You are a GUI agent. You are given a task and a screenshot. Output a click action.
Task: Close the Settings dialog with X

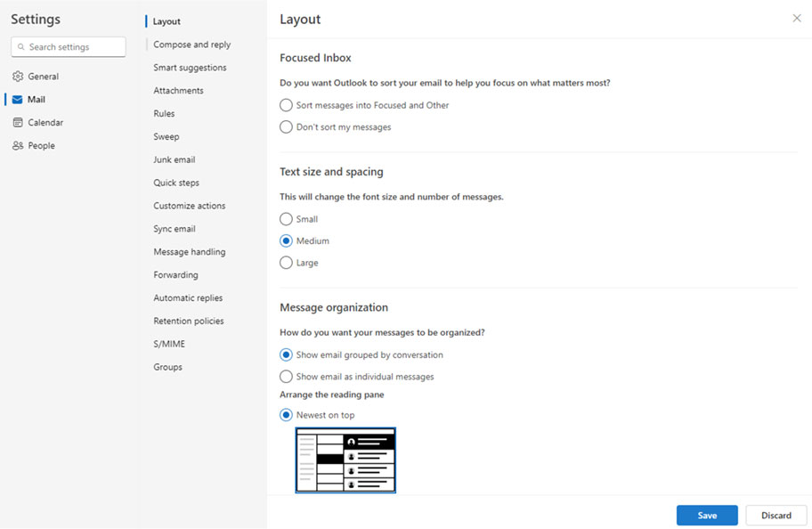797,19
